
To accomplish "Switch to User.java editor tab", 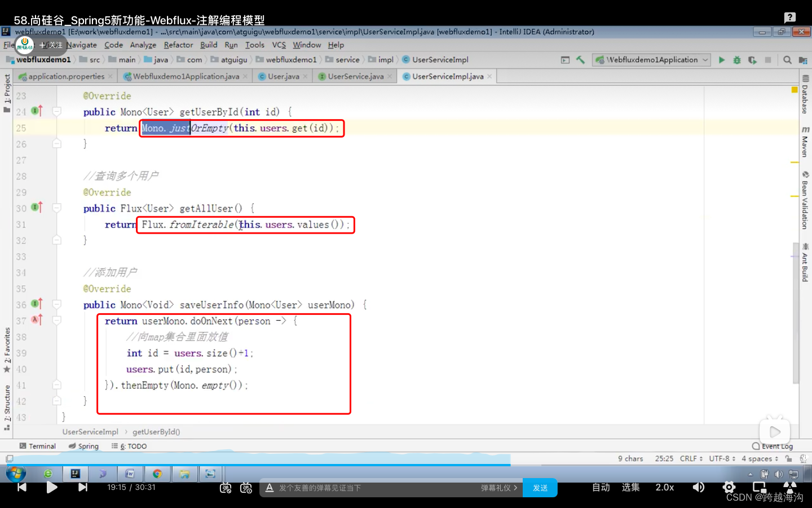I will (x=283, y=76).
